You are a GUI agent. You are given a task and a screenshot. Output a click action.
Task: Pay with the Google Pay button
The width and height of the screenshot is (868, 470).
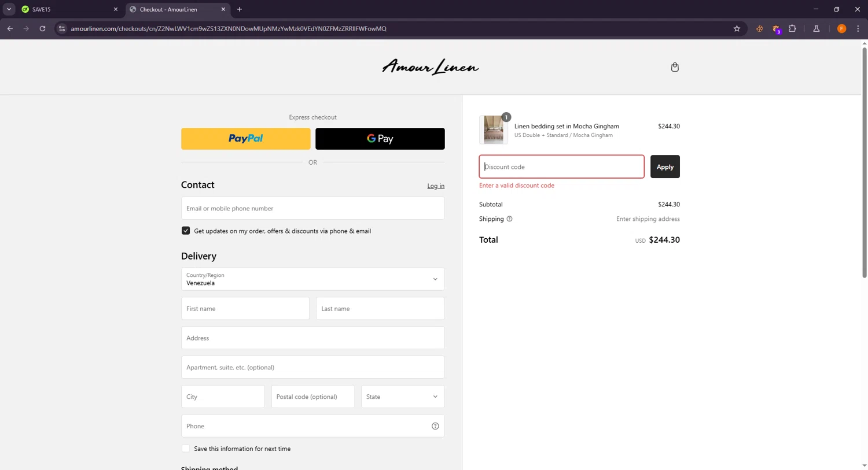click(x=380, y=139)
